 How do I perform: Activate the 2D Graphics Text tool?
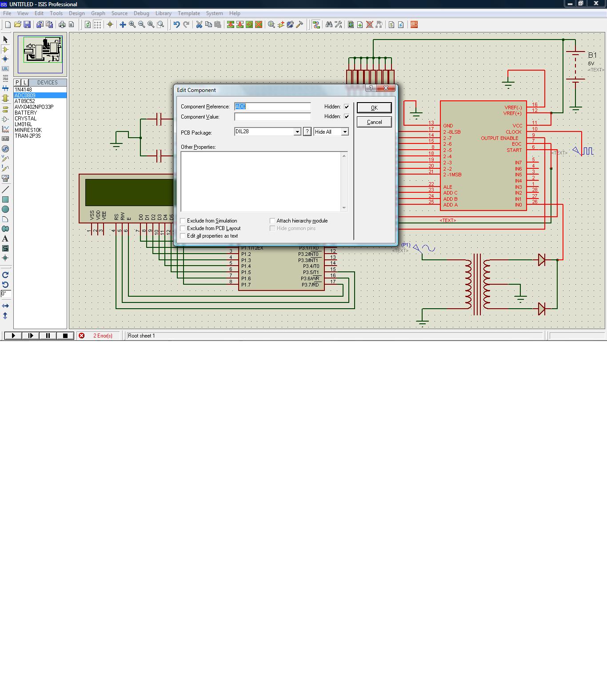coord(5,239)
